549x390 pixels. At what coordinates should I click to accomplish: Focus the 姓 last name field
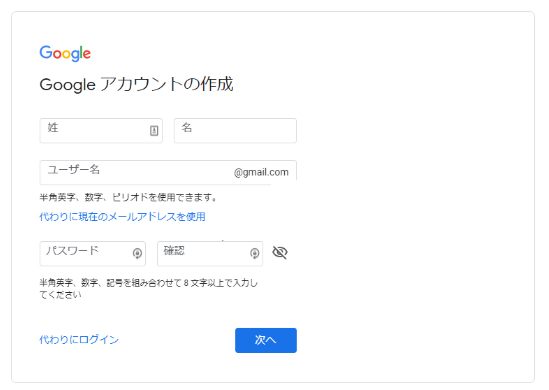click(101, 131)
